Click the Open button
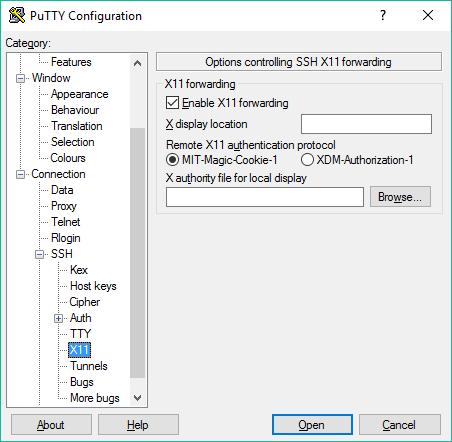452x442 pixels. pos(312,425)
